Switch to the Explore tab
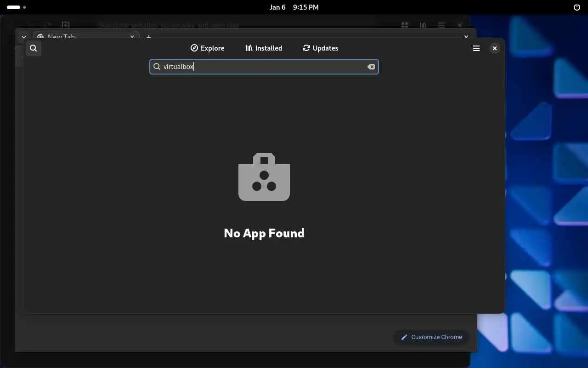 [x=207, y=48]
